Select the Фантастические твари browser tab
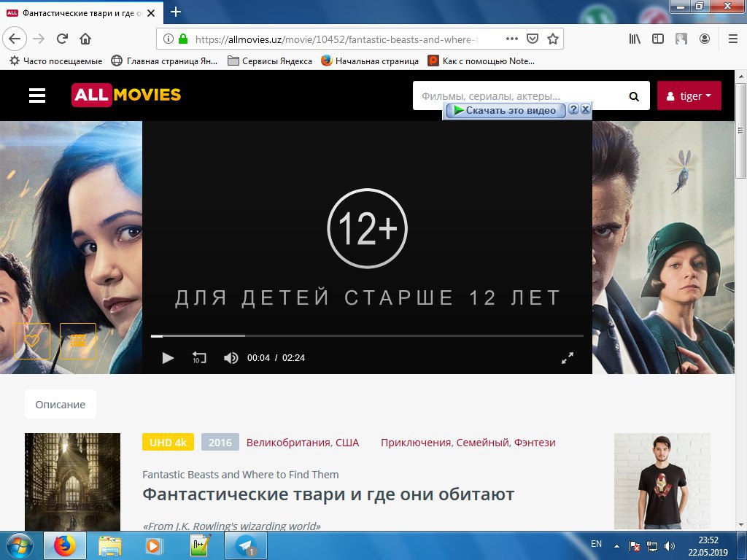 tap(82, 13)
